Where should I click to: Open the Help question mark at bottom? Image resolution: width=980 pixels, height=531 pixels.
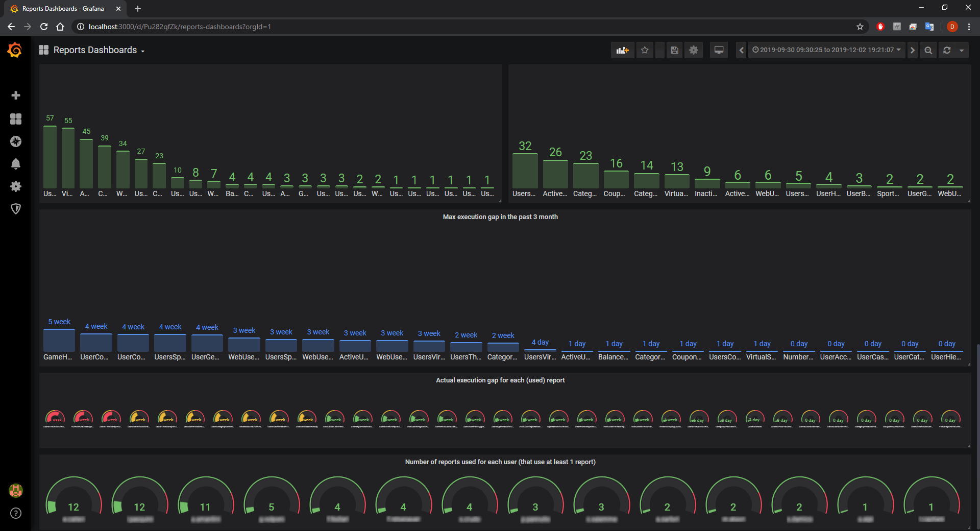16,513
